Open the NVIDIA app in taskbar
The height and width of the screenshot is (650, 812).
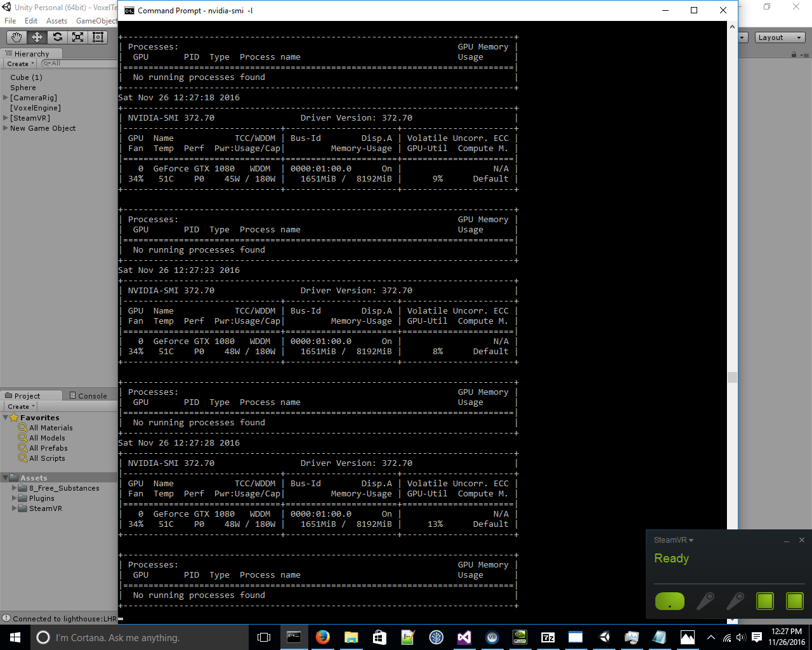[520, 637]
